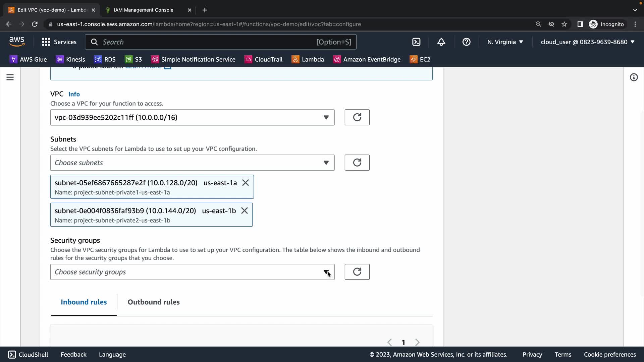Open the Services menu
Image resolution: width=644 pixels, height=362 pixels.
pos(59,42)
